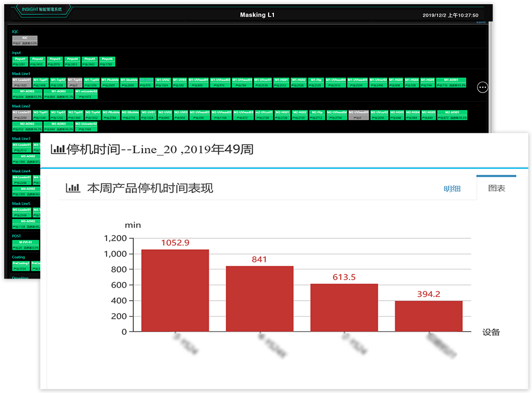The image size is (532, 393).
Task: Click the 394.2 shortest downtime bar
Action: coord(428,316)
